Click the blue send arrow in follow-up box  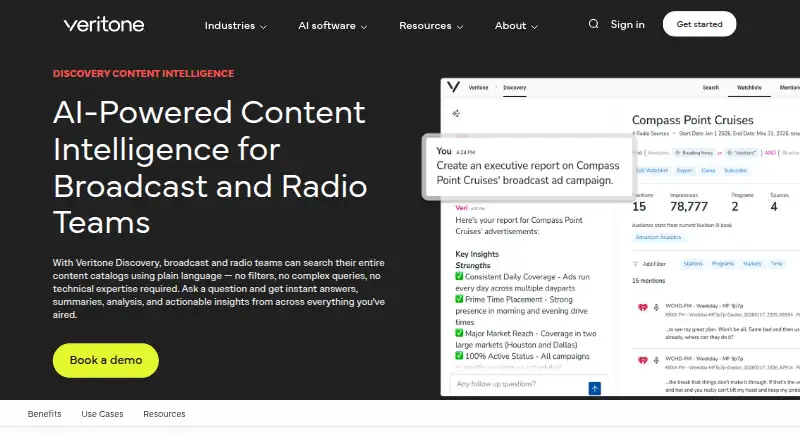(594, 388)
